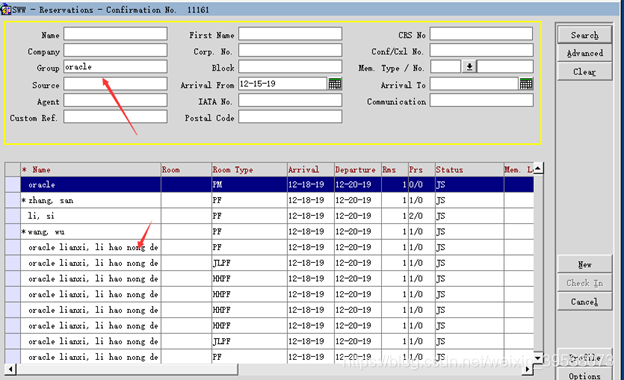Sort by the Room column header
The image size is (624, 380).
click(x=186, y=170)
